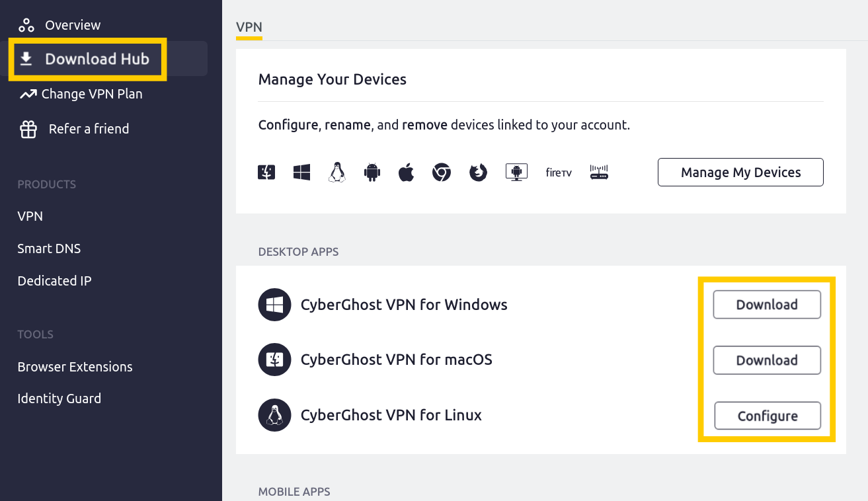The width and height of the screenshot is (868, 501).
Task: Click the router device icon
Action: pos(599,173)
